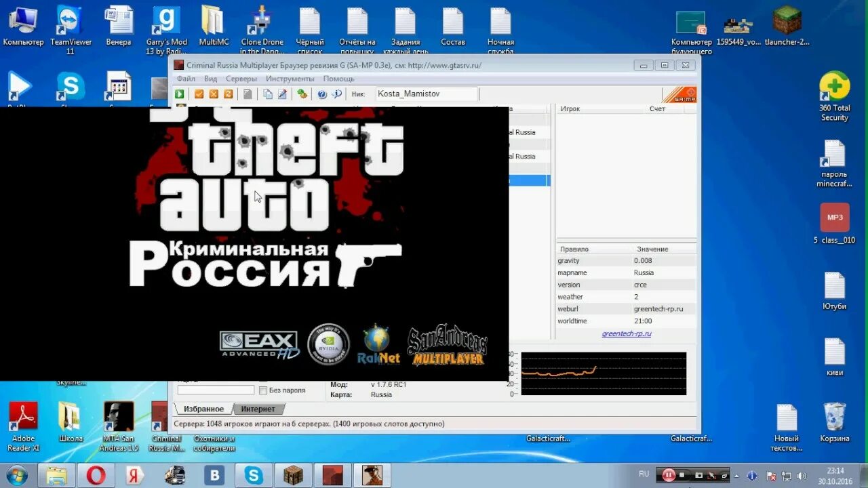Click the Ник name input field
This screenshot has width=868, height=488.
click(x=427, y=94)
